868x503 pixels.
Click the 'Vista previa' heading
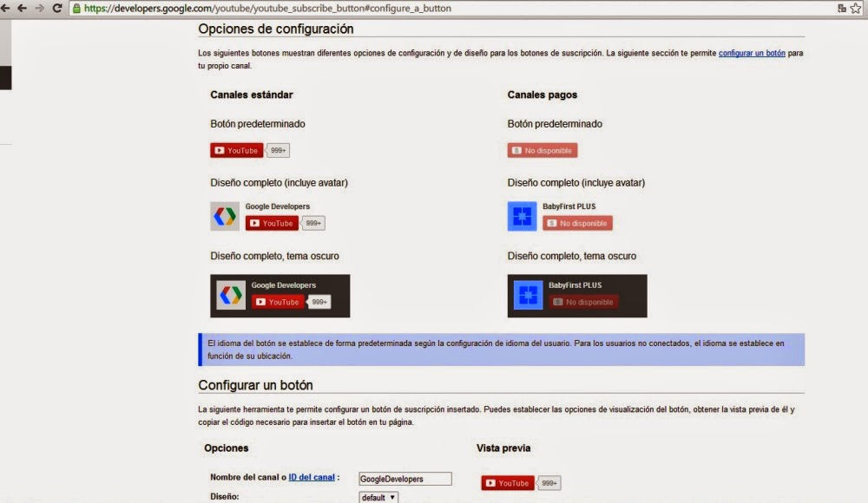[x=503, y=448]
